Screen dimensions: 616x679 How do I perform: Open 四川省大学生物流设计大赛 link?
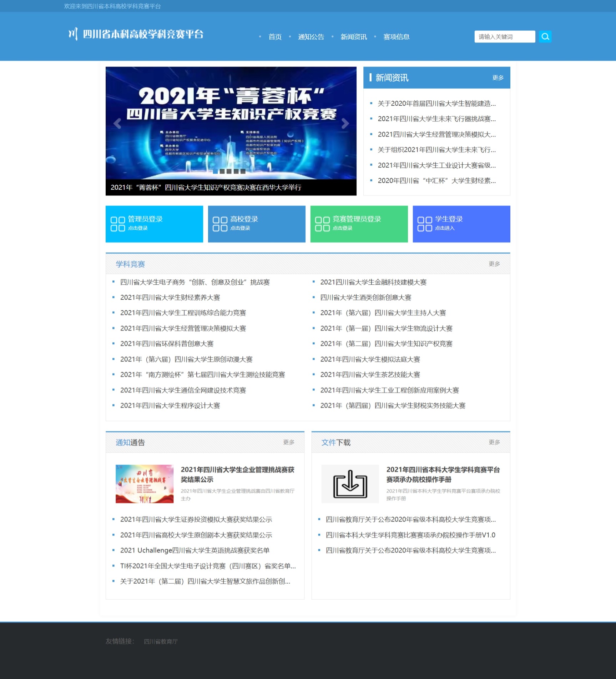[386, 329]
